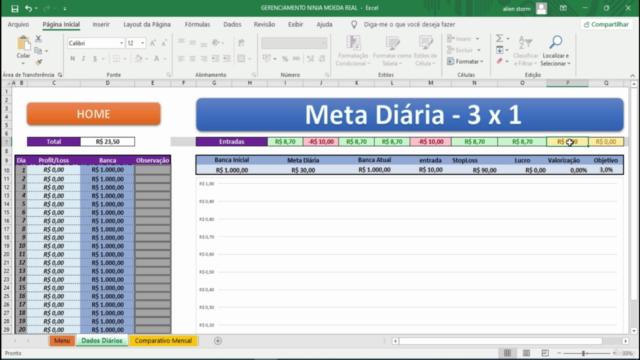This screenshot has height=360, width=640.
Task: Click the Dados Diários sheet tab
Action: tap(102, 341)
